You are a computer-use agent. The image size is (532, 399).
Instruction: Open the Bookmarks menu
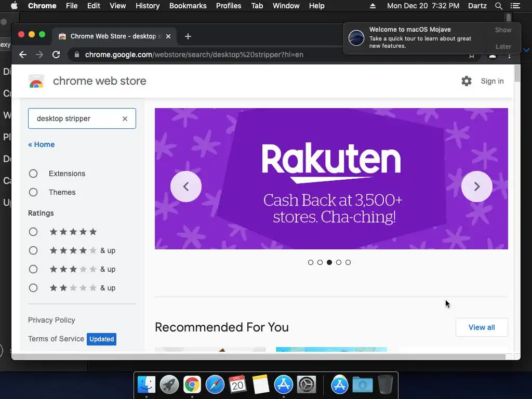(188, 6)
